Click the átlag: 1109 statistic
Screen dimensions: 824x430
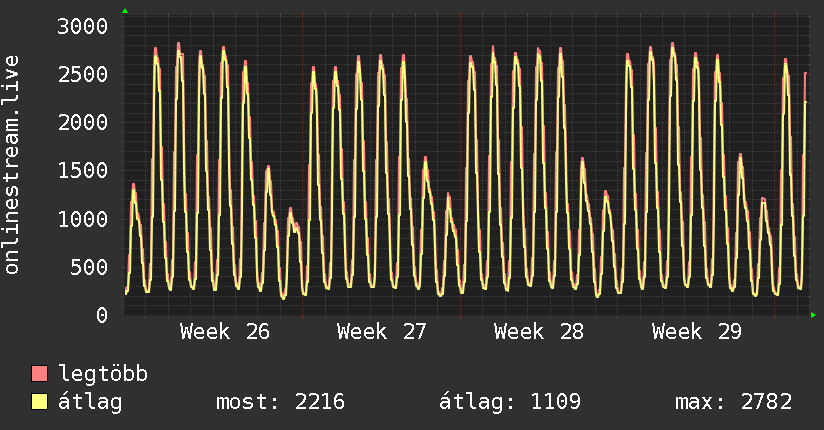pos(510,402)
